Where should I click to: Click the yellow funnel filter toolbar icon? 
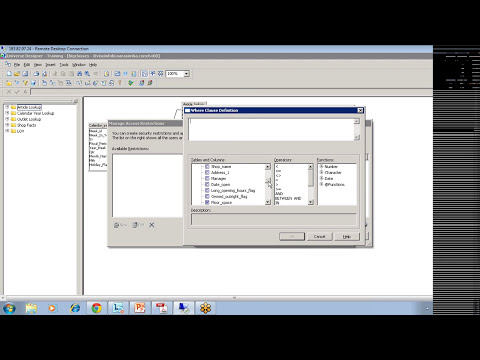pos(25,83)
